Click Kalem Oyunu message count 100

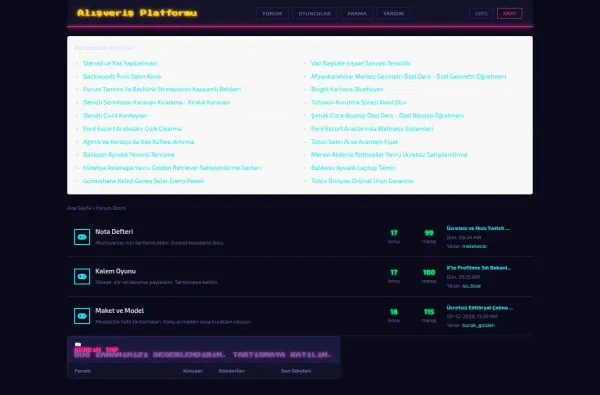[429, 273]
